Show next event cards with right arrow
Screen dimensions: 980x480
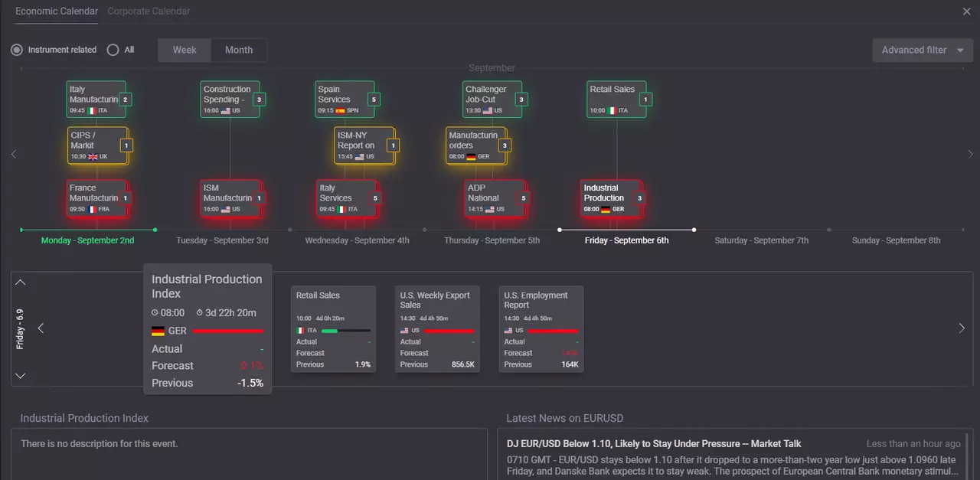(x=962, y=328)
